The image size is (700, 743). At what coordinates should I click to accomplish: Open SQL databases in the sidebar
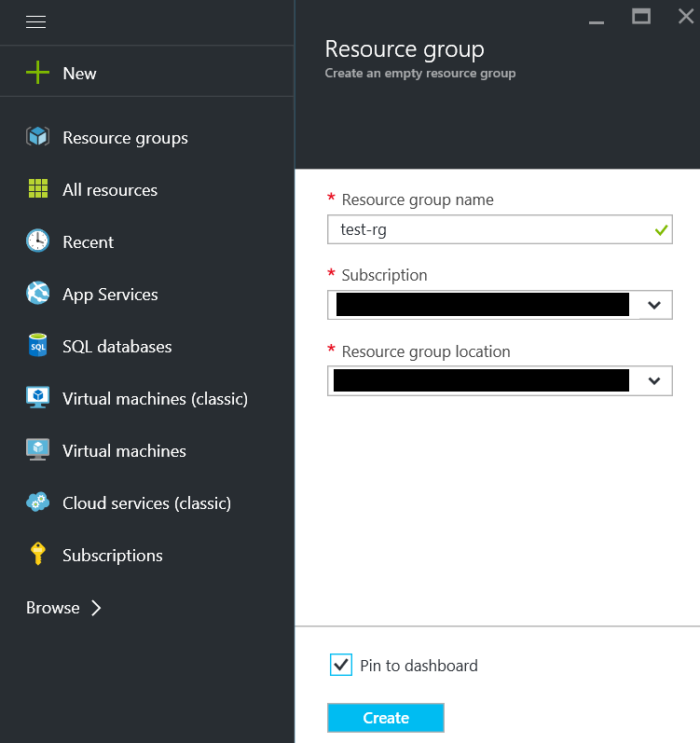pos(117,347)
